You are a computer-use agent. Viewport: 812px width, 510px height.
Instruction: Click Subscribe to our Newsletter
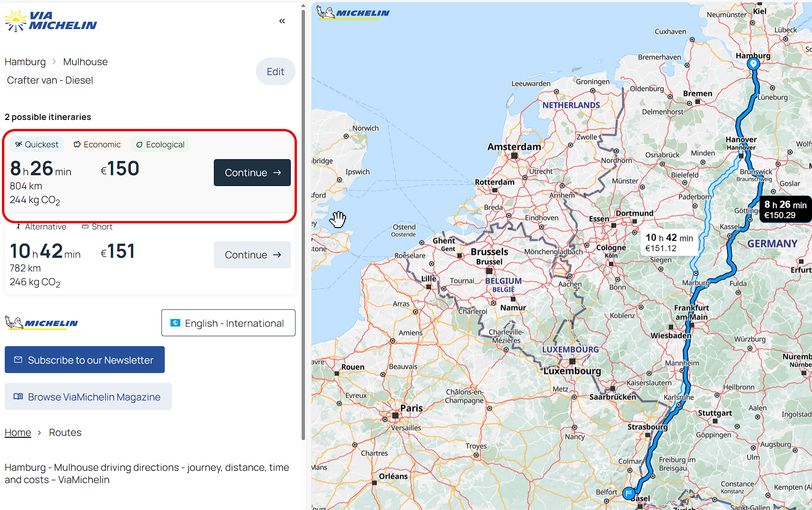[x=85, y=360]
